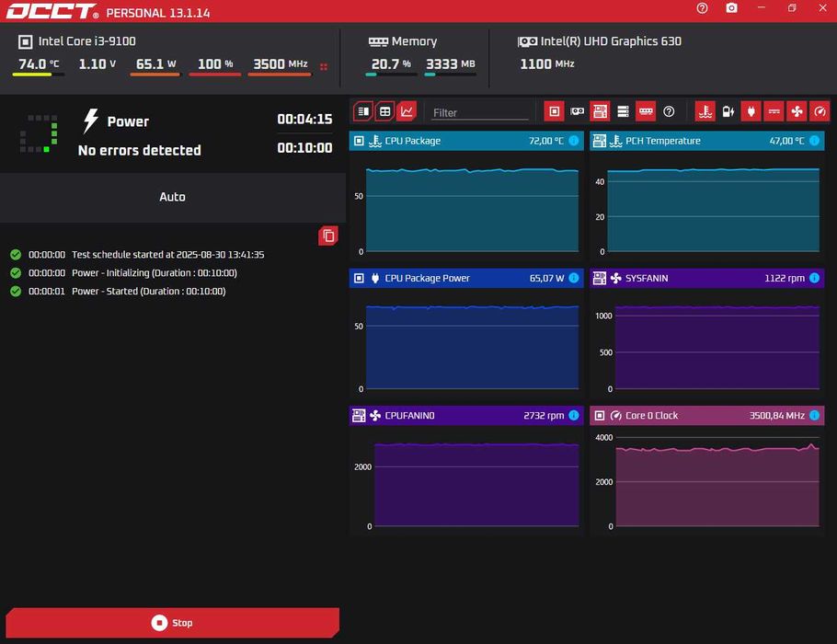Open info for CPUFANIN0 sensor
This screenshot has height=644, width=837.
574,416
